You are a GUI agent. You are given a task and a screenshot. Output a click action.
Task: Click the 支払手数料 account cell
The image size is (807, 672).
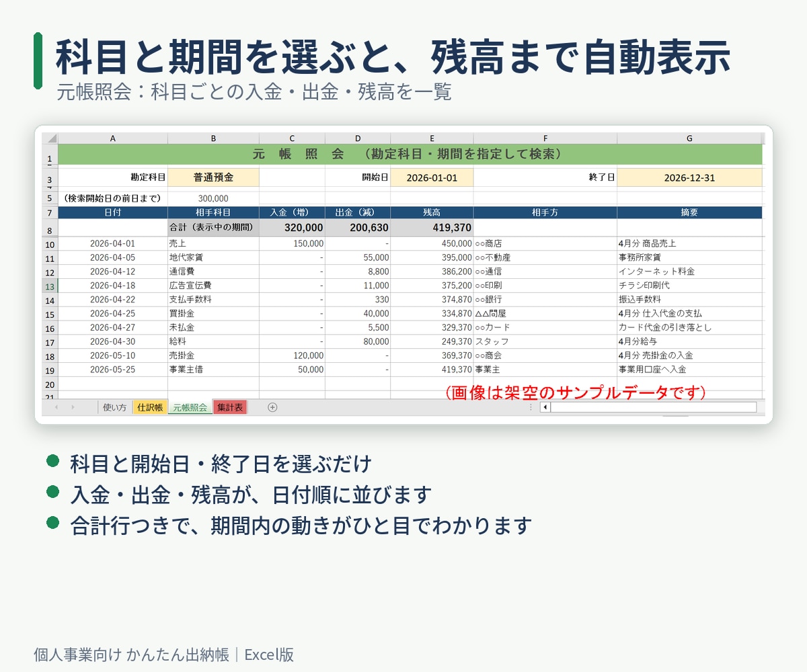(213, 300)
